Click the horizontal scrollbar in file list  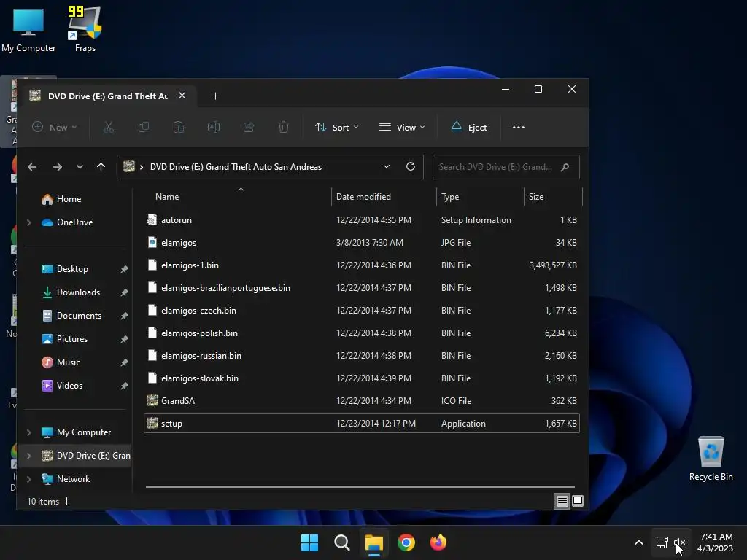tap(360, 487)
